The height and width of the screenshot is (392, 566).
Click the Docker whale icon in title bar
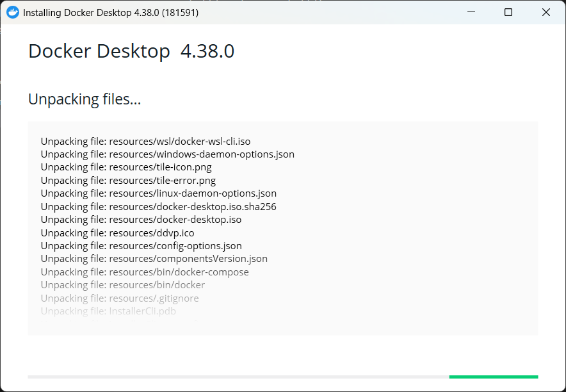click(13, 12)
